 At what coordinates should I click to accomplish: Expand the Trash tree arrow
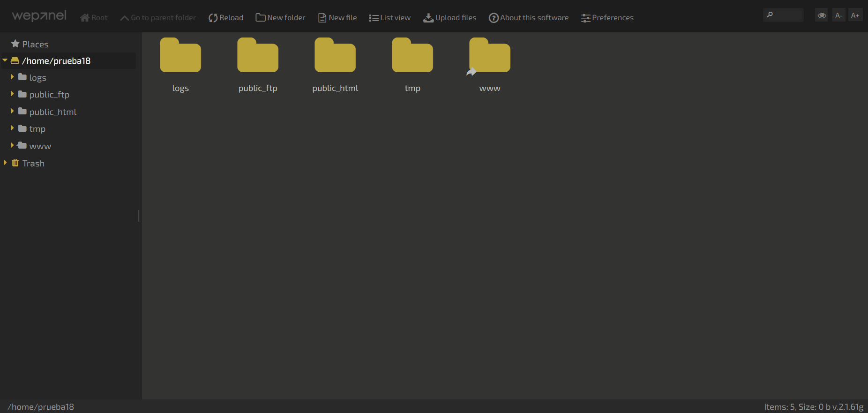click(5, 163)
